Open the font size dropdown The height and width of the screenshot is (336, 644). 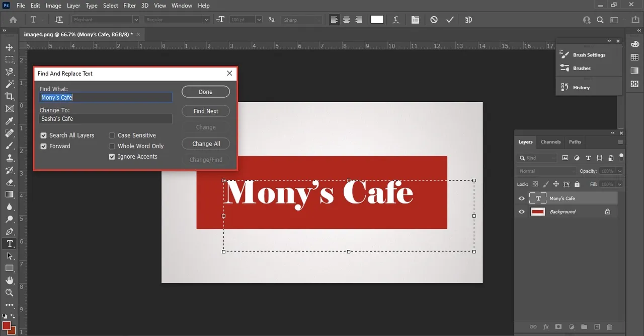(259, 20)
